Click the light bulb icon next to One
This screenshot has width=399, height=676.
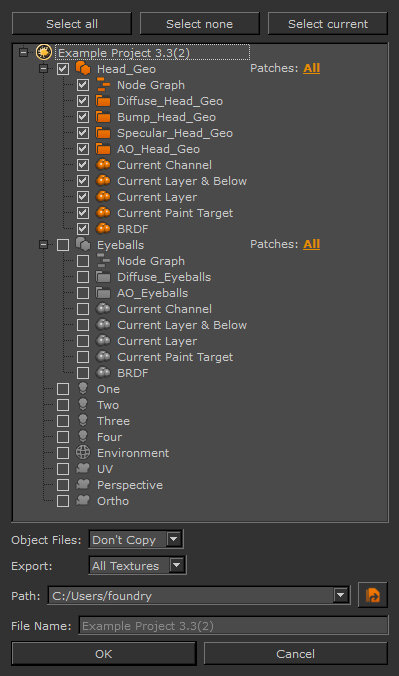click(83, 388)
